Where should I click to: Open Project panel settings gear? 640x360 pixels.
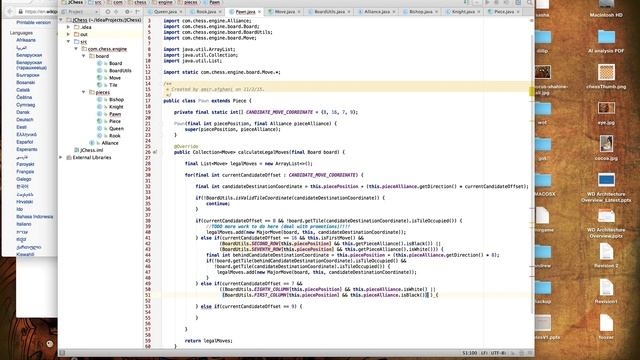click(127, 12)
